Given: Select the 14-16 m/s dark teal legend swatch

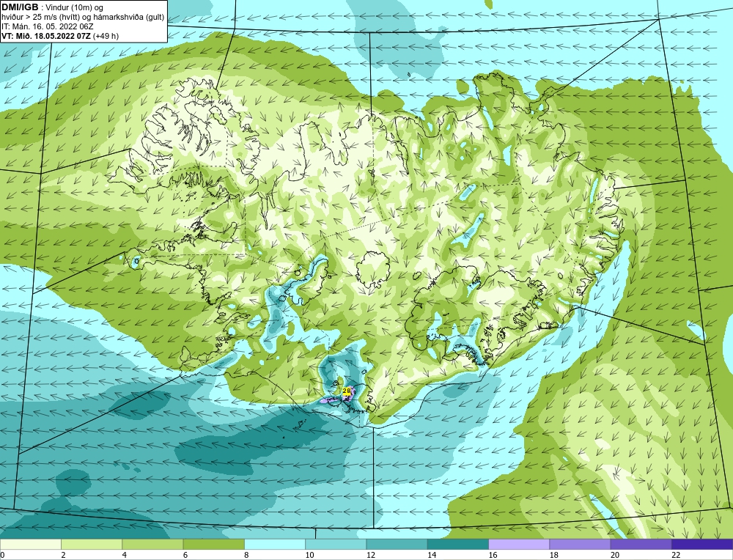Looking at the screenshot, I should click(458, 544).
